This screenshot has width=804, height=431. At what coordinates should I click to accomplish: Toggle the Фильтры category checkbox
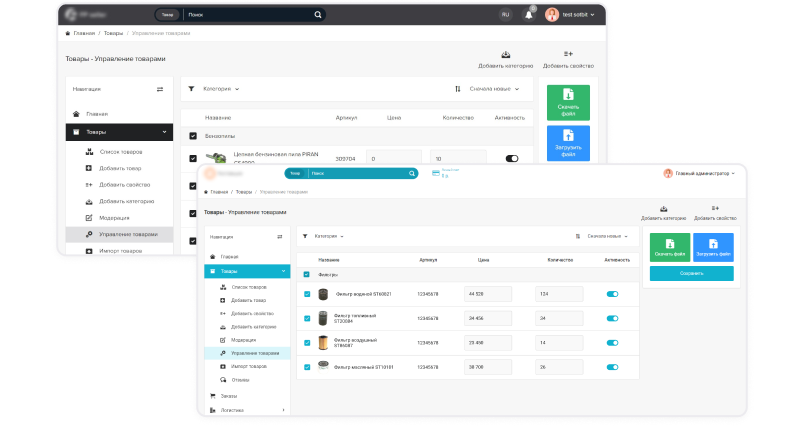pos(307,274)
